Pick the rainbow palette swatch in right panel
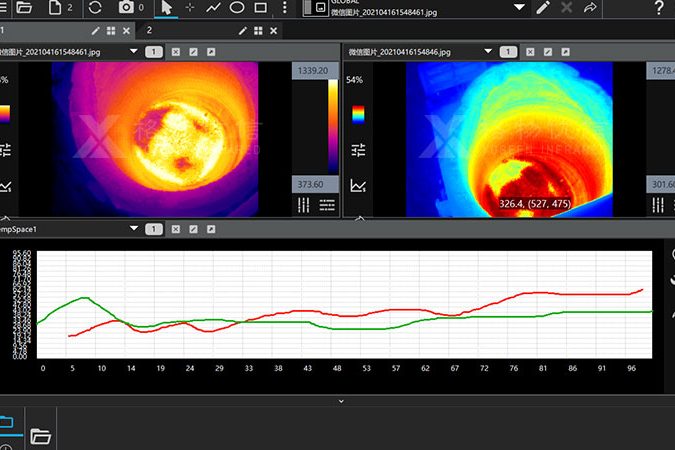This screenshot has width=675, height=450. (x=358, y=114)
